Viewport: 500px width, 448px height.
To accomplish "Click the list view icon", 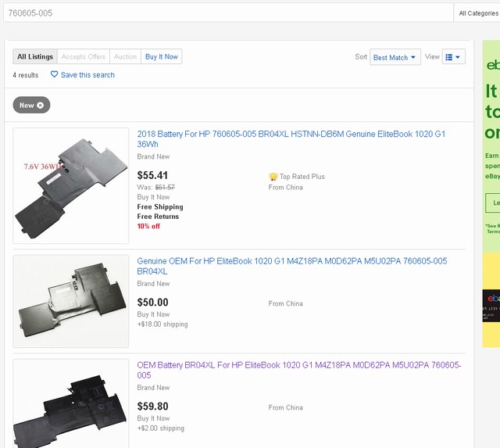I will (448, 57).
